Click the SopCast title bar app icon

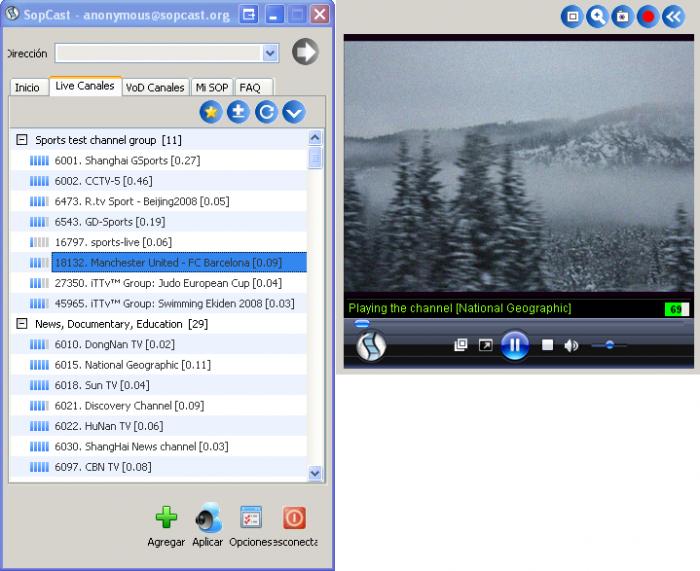click(12, 14)
